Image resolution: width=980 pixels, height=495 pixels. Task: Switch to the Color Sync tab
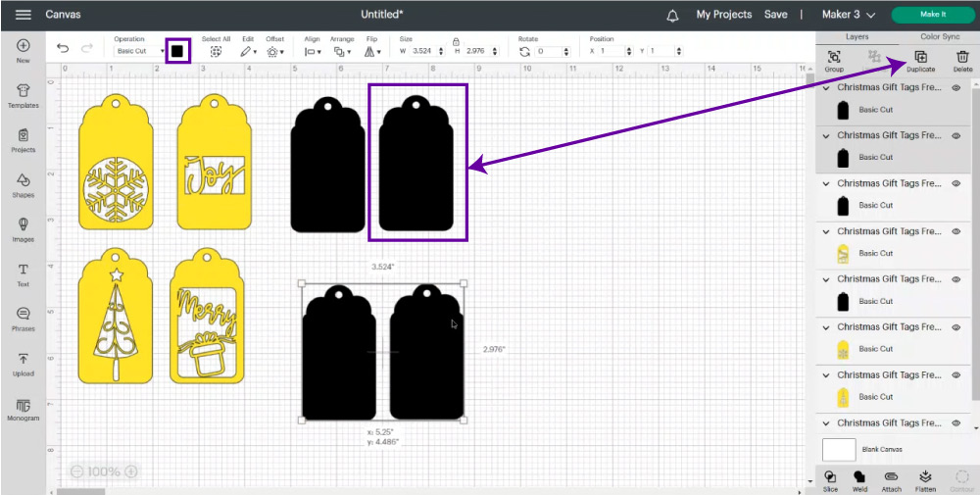pos(940,36)
